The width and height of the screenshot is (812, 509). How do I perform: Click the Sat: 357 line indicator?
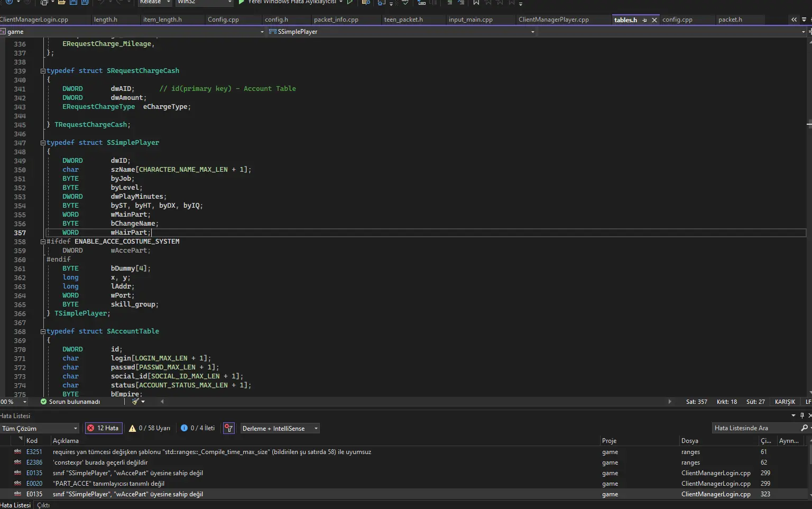coord(697,402)
